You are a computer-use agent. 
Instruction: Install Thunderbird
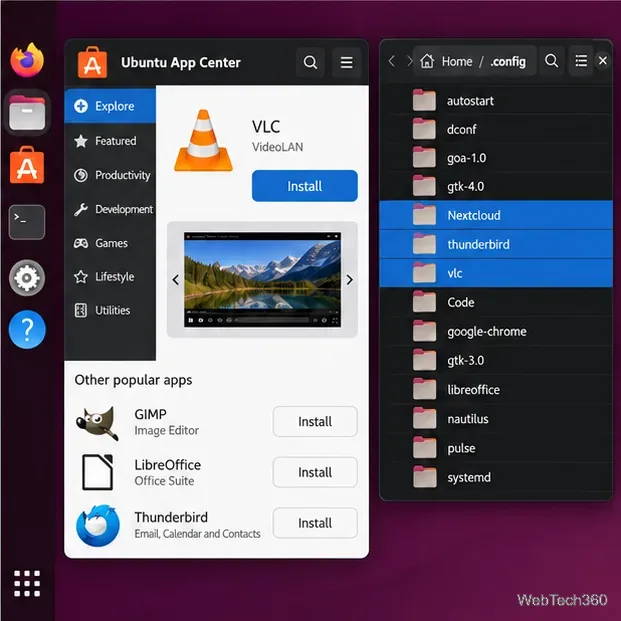click(315, 523)
